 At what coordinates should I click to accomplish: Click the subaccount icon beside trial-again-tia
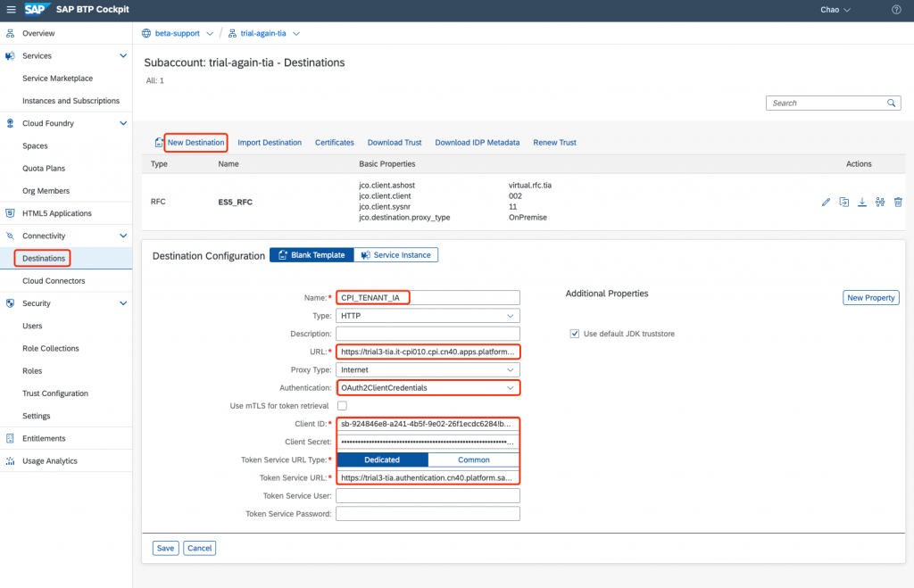point(232,34)
